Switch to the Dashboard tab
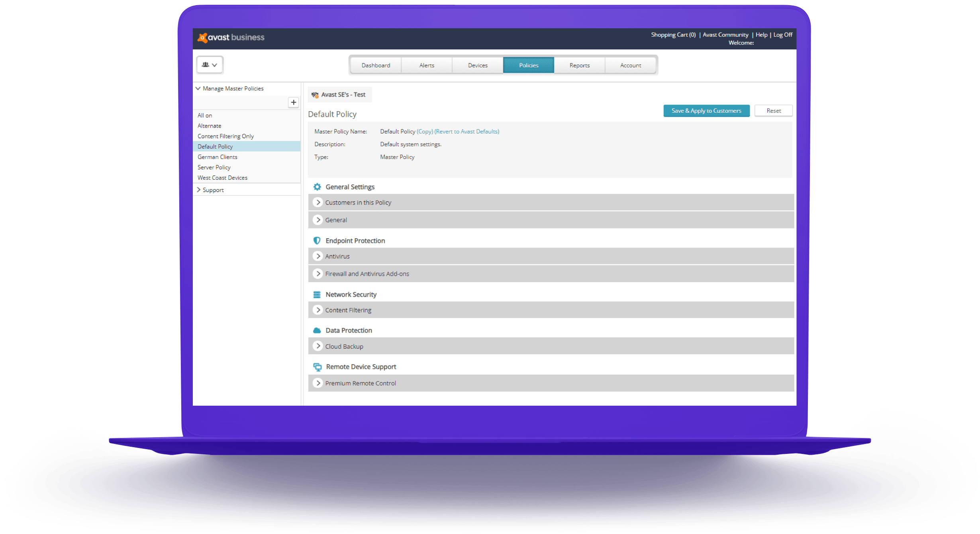 click(x=376, y=65)
